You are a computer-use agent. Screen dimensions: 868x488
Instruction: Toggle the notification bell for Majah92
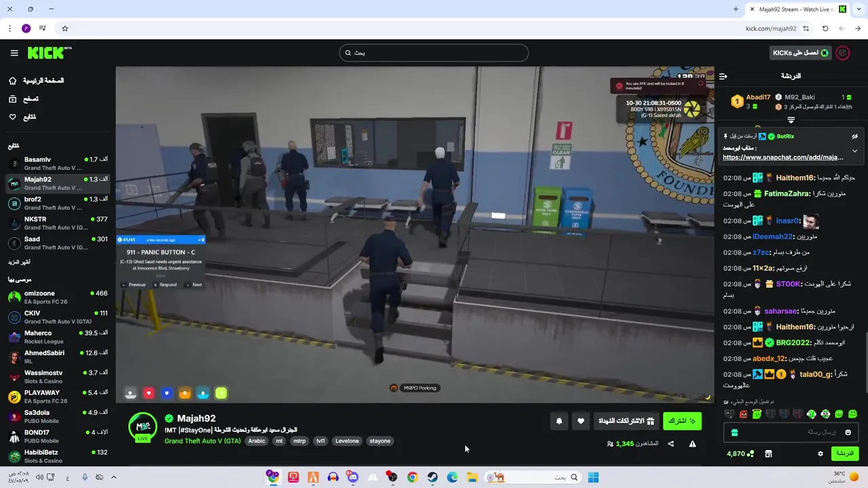tap(559, 421)
